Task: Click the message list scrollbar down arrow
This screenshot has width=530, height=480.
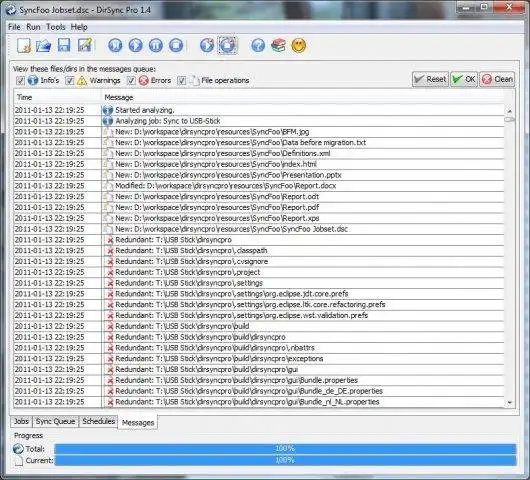Action: click(509, 403)
